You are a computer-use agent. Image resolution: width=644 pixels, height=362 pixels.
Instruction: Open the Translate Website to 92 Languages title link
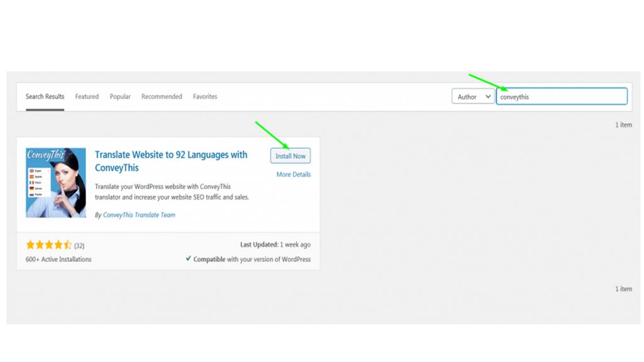(x=171, y=161)
